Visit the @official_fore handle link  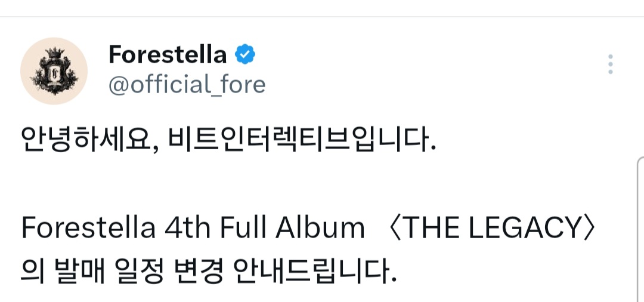pyautogui.click(x=187, y=84)
